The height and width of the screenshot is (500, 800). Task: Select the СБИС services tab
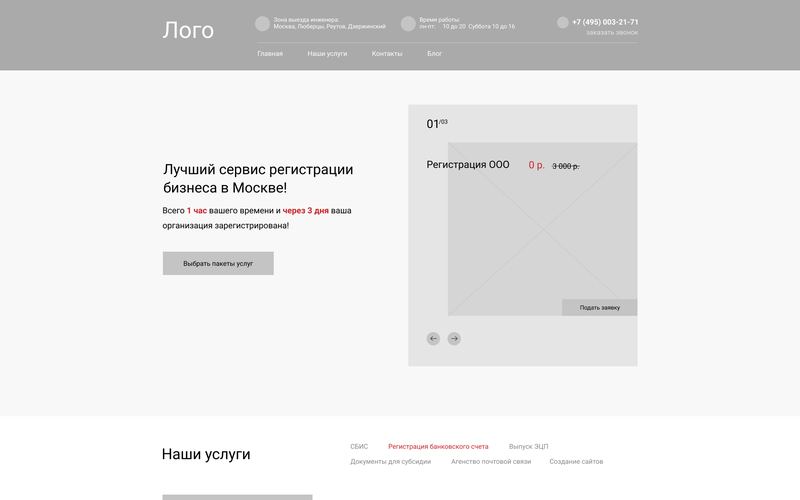click(359, 446)
